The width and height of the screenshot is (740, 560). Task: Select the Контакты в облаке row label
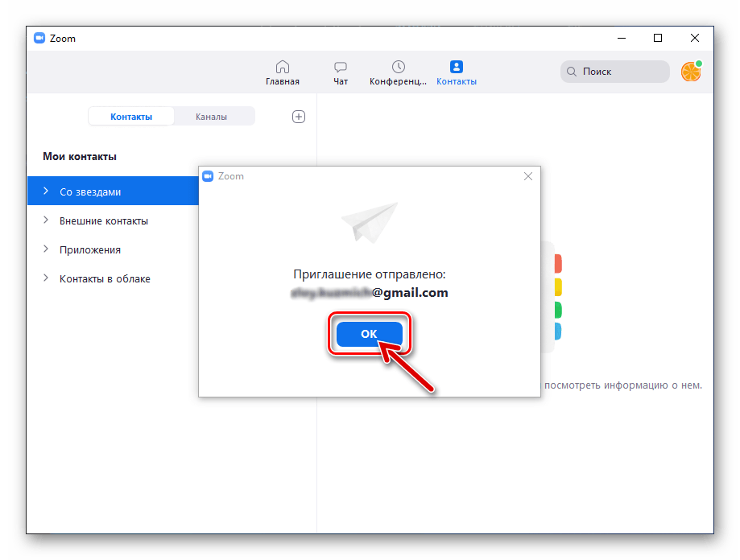tap(105, 278)
